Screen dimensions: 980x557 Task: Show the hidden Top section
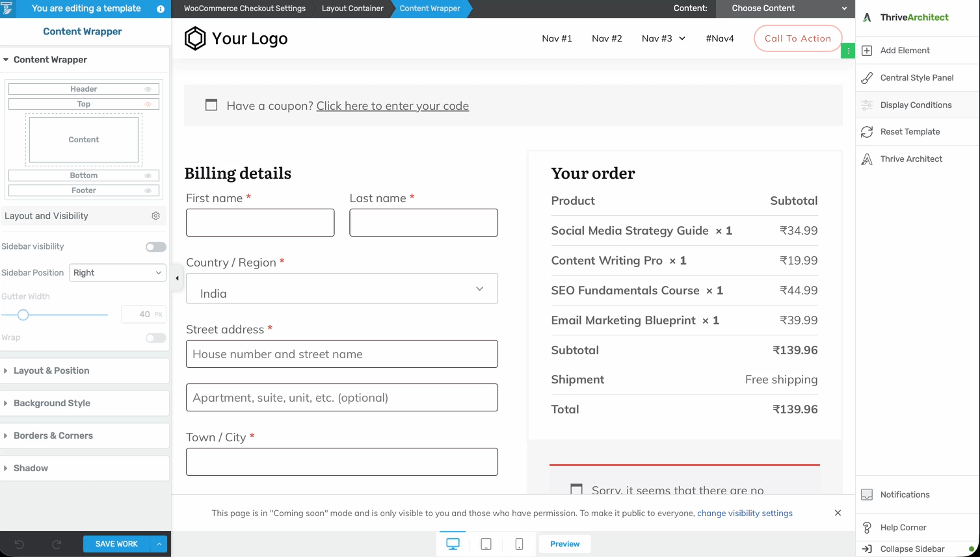tap(148, 104)
